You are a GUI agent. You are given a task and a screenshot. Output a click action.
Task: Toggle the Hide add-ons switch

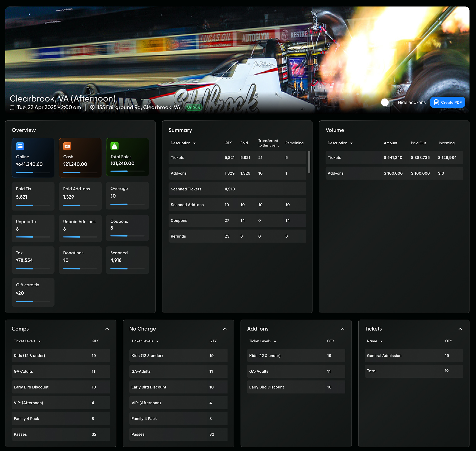point(387,102)
